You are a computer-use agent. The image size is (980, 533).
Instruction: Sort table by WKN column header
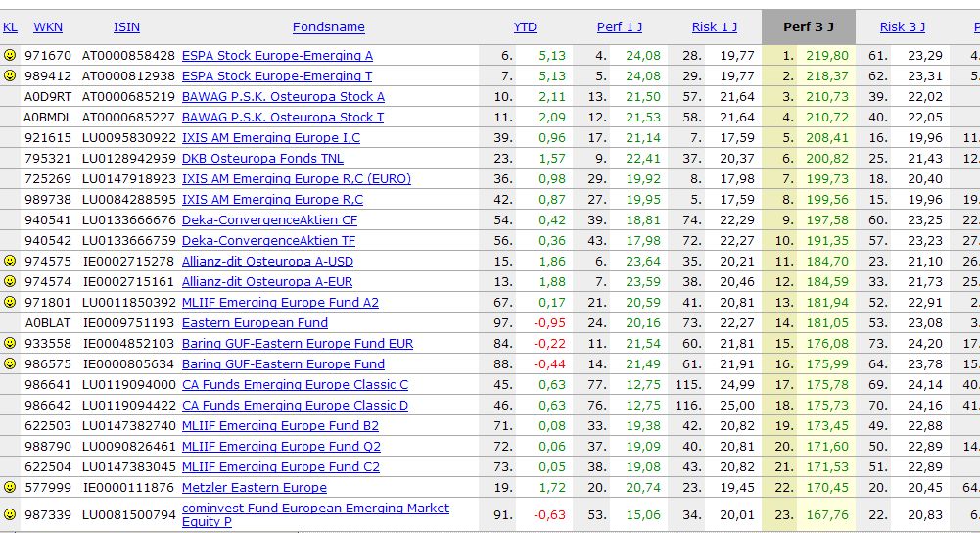(x=48, y=26)
